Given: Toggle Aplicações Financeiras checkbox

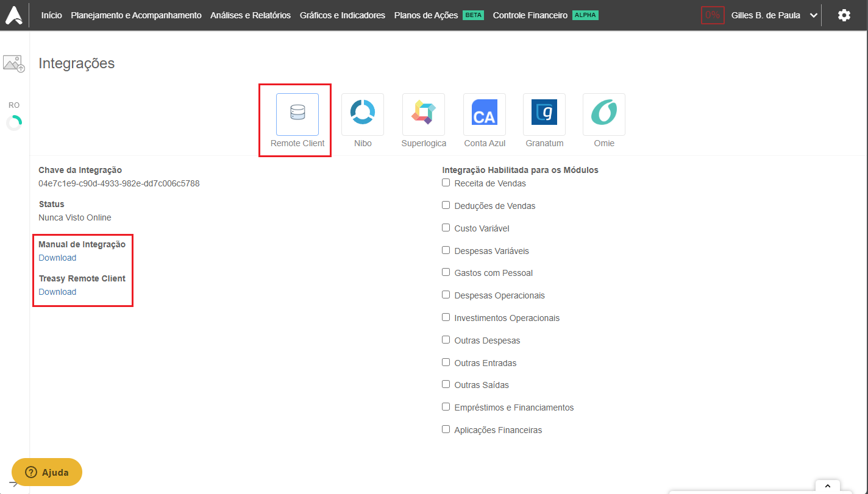Looking at the screenshot, I should pyautogui.click(x=446, y=429).
